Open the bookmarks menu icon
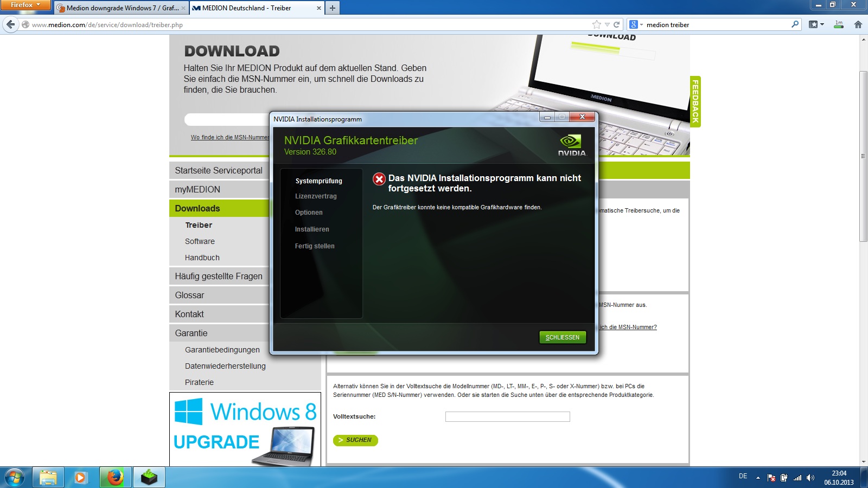The width and height of the screenshot is (868, 488). pyautogui.click(x=816, y=24)
